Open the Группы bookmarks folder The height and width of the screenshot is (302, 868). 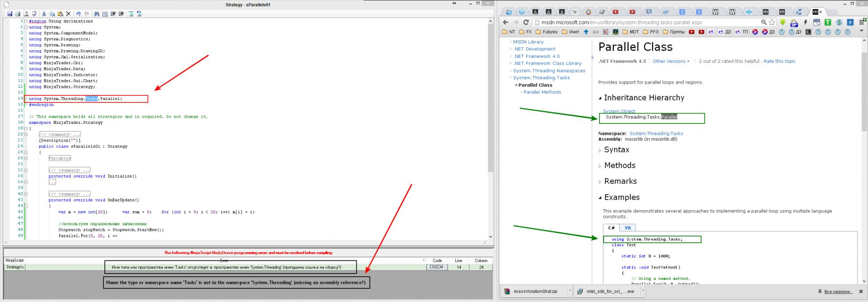coord(674,32)
